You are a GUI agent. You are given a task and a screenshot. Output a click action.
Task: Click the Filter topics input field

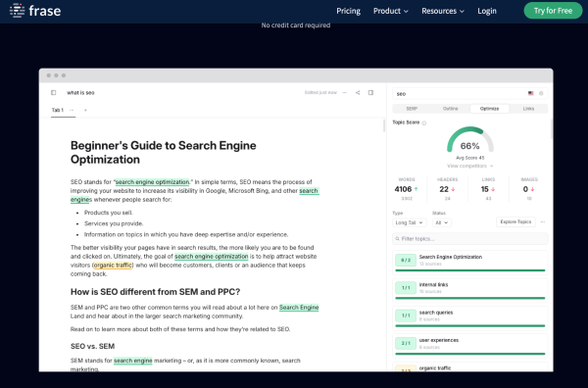(470, 239)
